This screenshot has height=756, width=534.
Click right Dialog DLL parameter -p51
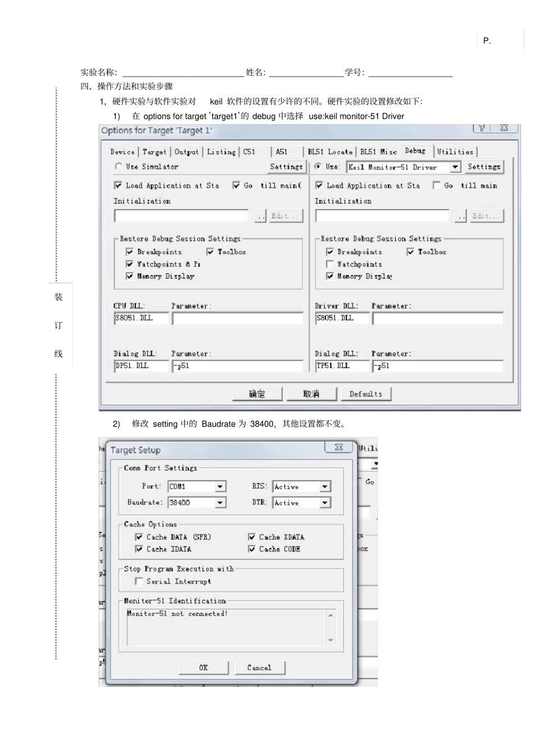[438, 366]
